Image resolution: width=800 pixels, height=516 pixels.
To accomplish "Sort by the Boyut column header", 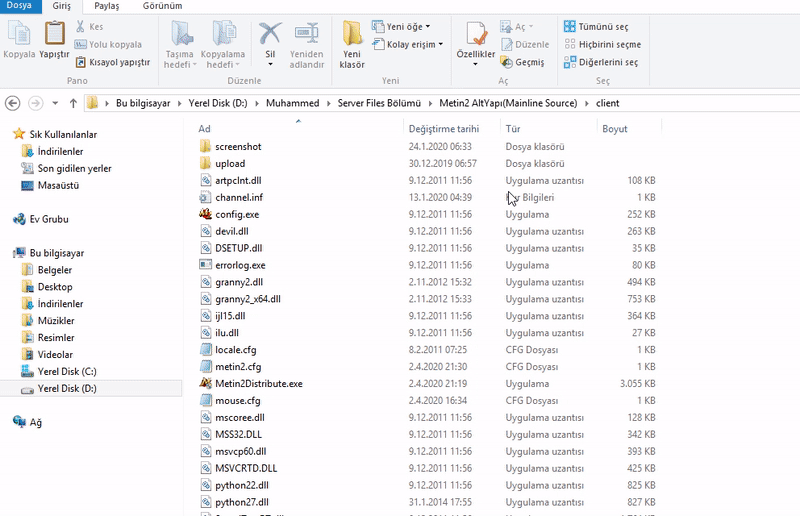I will (614, 129).
